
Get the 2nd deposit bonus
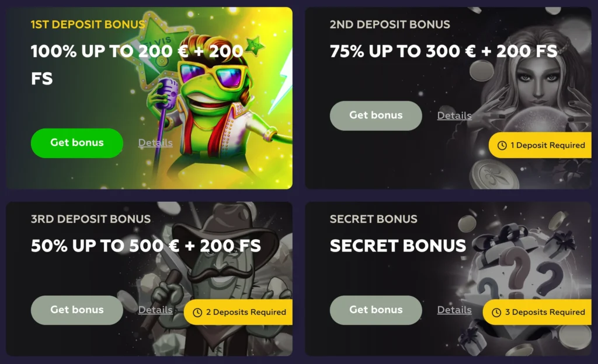(376, 116)
